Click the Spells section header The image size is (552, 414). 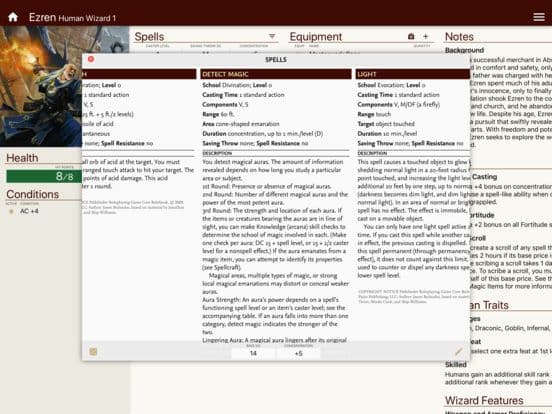pyautogui.click(x=149, y=37)
